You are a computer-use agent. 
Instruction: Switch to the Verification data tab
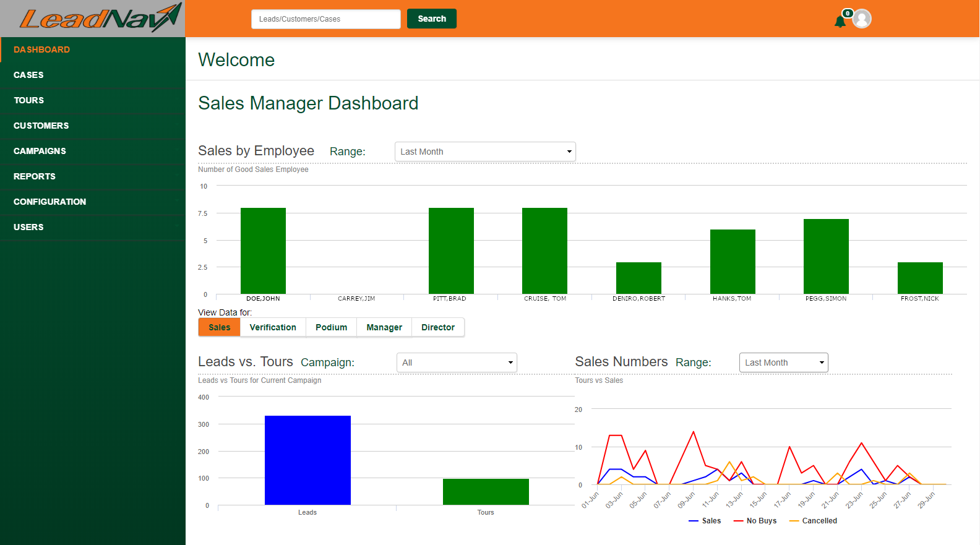point(273,327)
